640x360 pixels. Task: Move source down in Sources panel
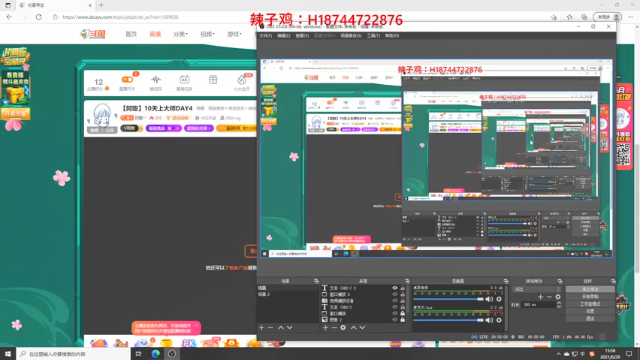(362, 327)
